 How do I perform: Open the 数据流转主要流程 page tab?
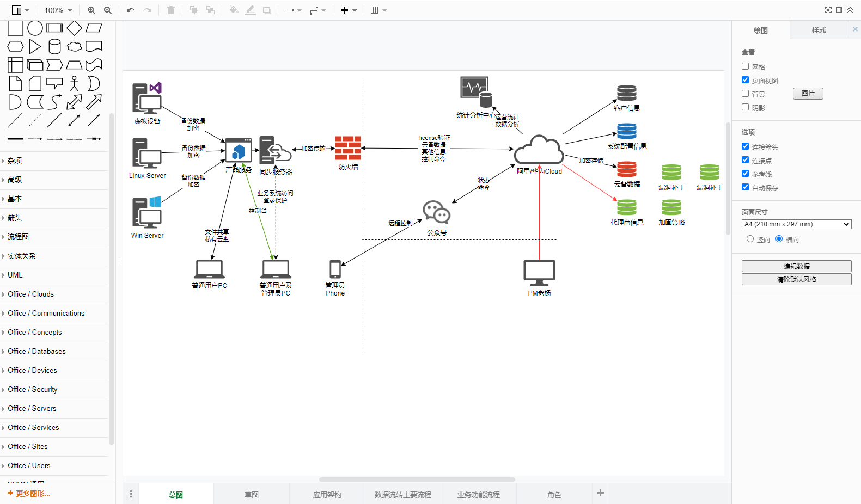(403, 494)
